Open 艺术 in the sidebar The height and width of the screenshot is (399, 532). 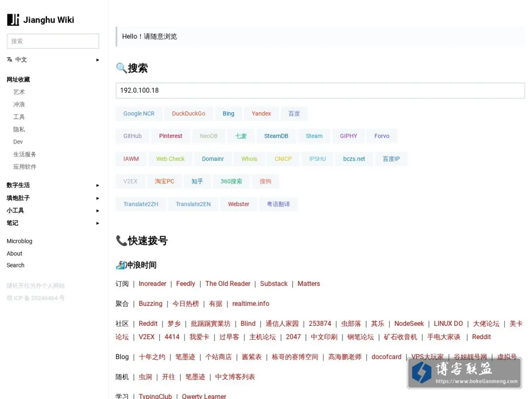pos(19,92)
